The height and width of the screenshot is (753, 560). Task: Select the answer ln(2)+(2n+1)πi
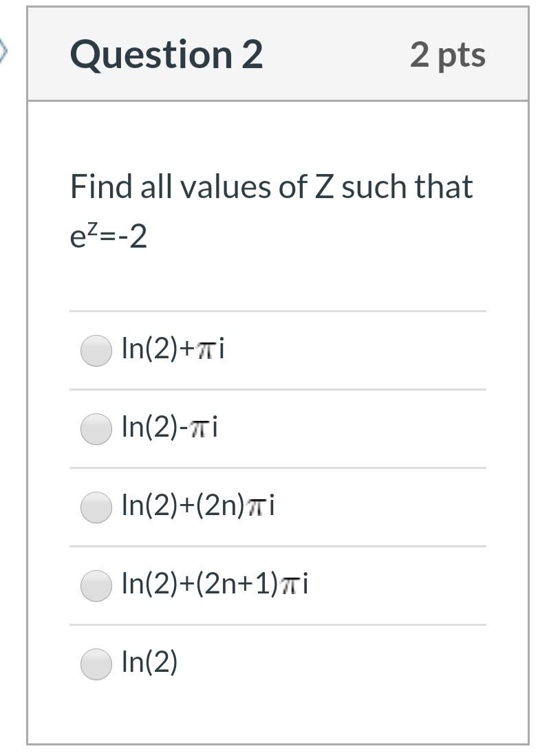coord(96,583)
